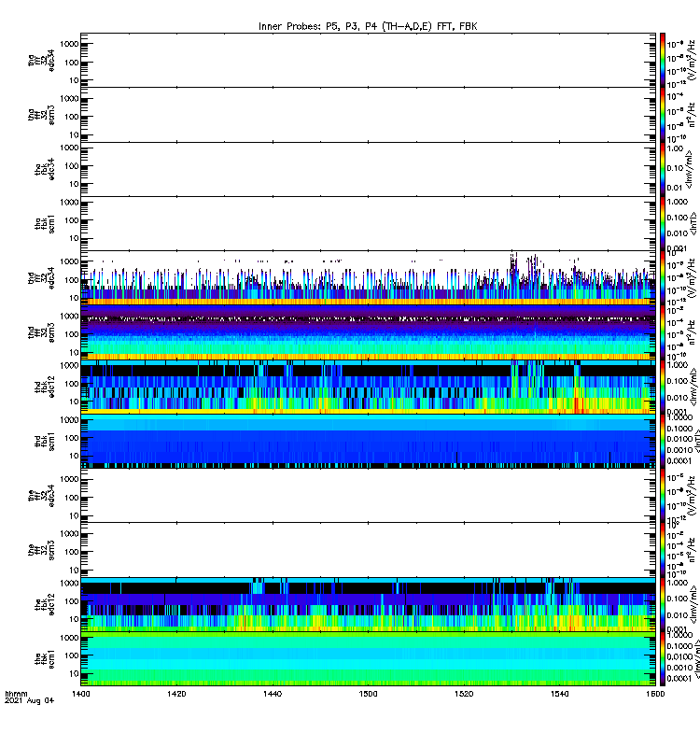Click the nT²/Hz units label beside tha scm3 color bar

pyautogui.click(x=693, y=115)
